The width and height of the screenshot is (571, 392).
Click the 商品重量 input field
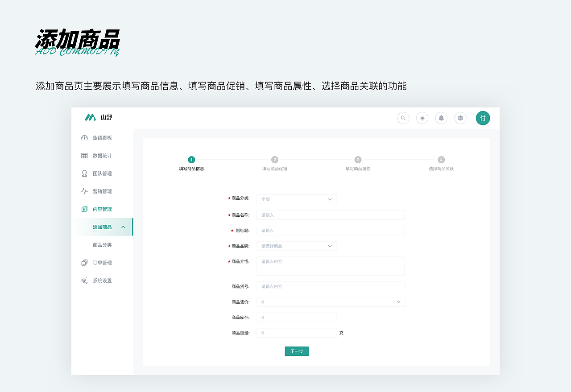pos(297,333)
